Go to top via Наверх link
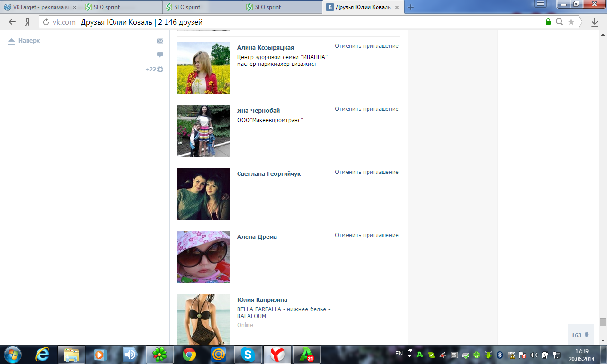607x364 pixels. (x=24, y=41)
